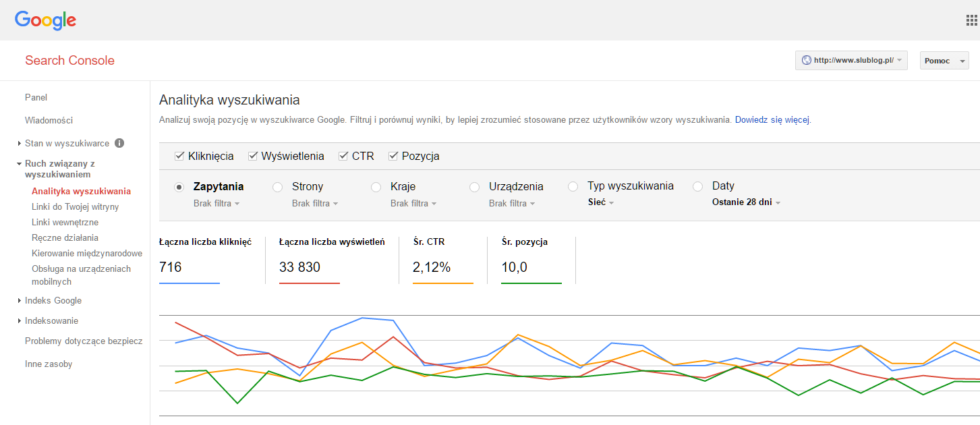Collapse Ruch związany z wyszukiwaniem section

click(20, 164)
